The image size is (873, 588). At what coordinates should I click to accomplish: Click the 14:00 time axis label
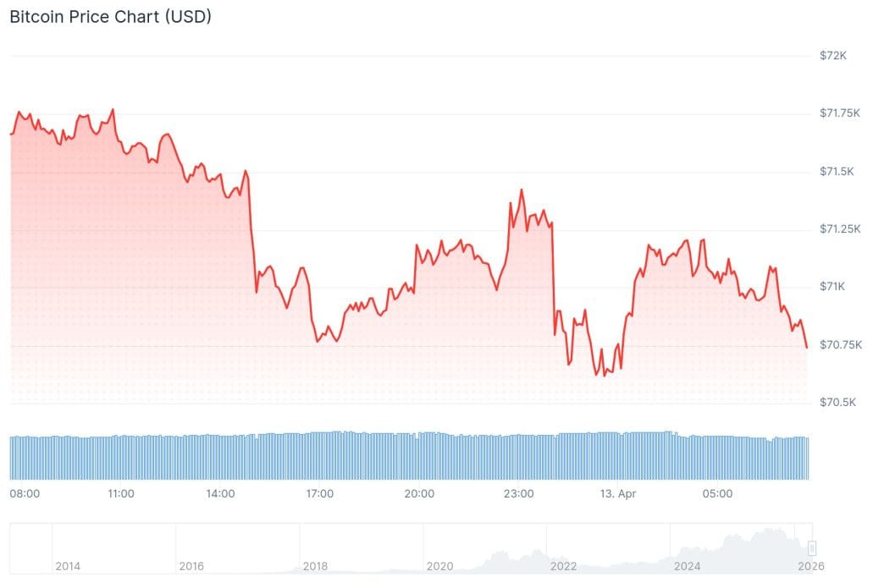220,493
